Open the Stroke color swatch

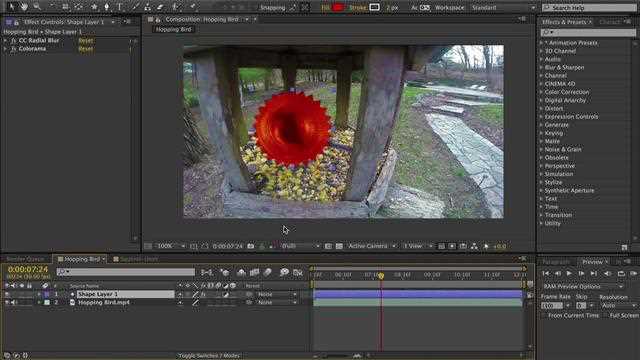[374, 7]
